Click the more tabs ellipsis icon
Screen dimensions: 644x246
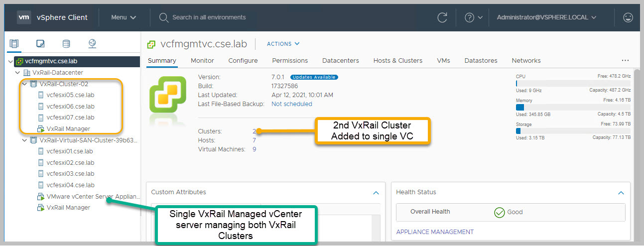pyautogui.click(x=625, y=61)
